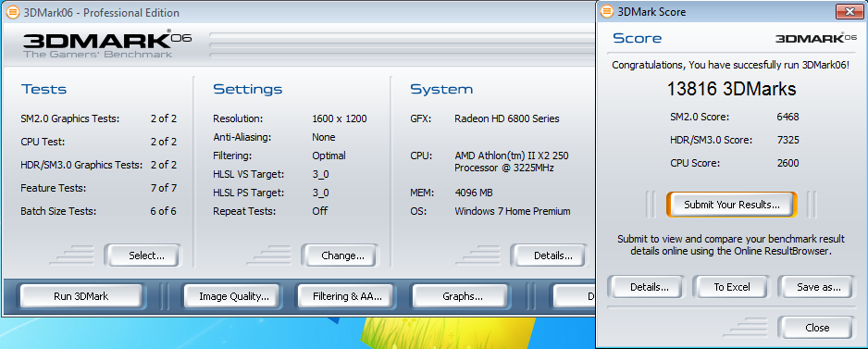Click '6 of 6' Batch Size value

point(164,211)
